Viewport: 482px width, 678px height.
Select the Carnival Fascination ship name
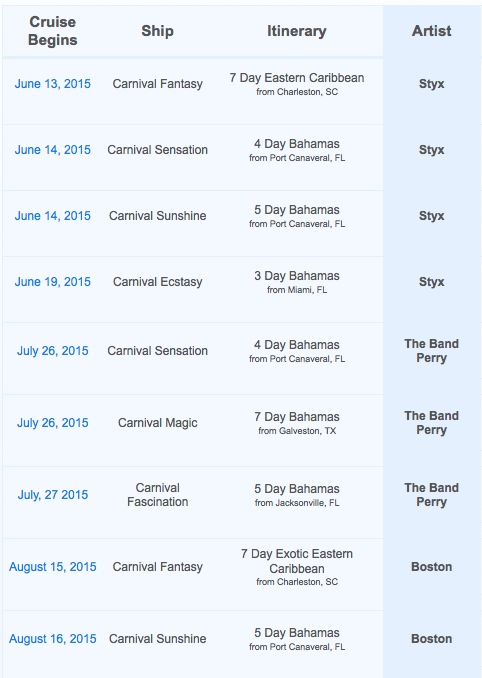(157, 495)
